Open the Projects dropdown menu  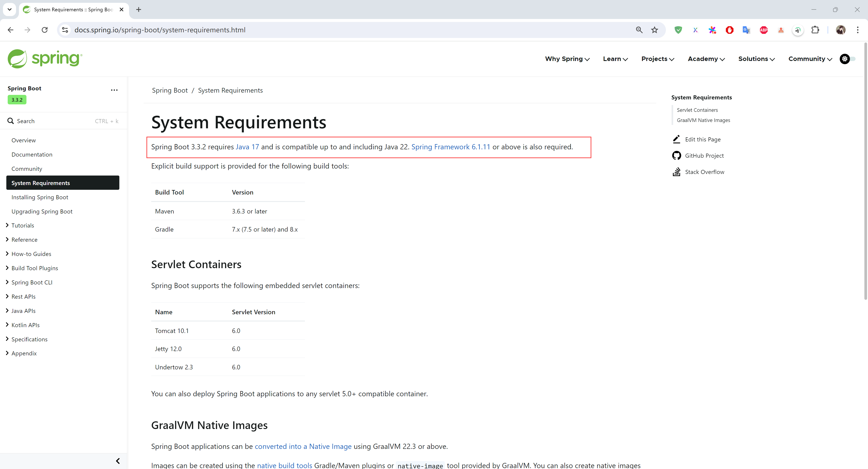click(657, 59)
